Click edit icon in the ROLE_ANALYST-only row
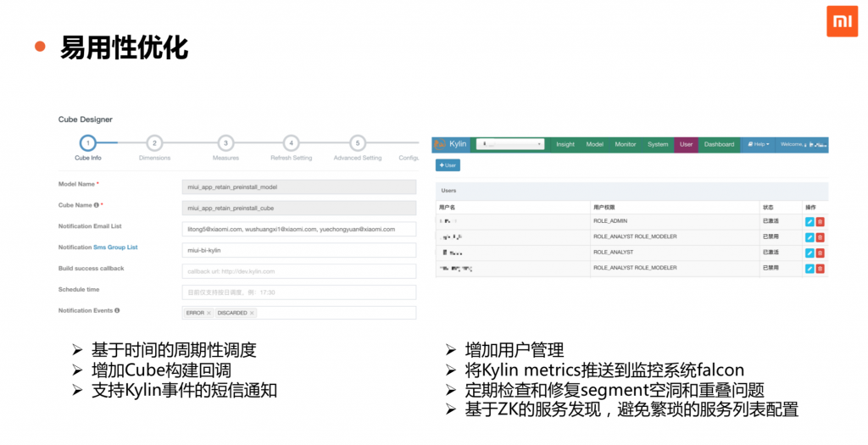 pyautogui.click(x=810, y=253)
